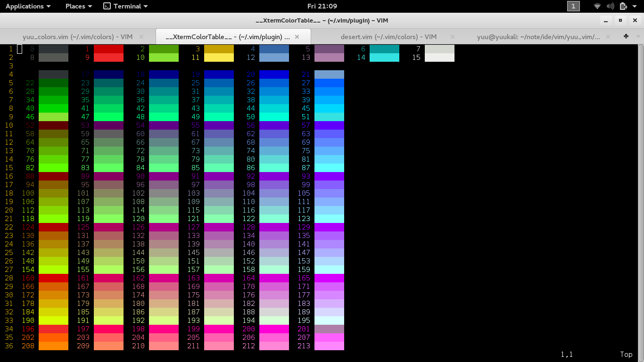The image size is (644, 362).
Task: Close the VIM terminal window
Action: (x=635, y=20)
